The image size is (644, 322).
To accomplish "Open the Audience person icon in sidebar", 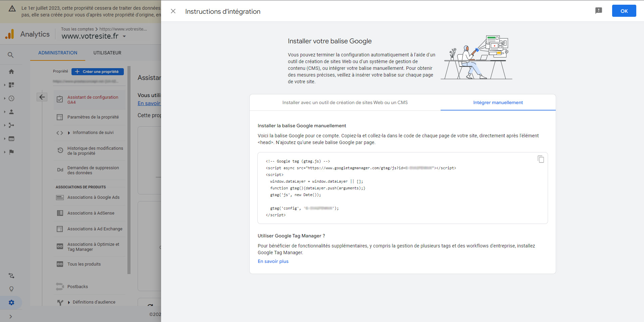I will tap(11, 112).
